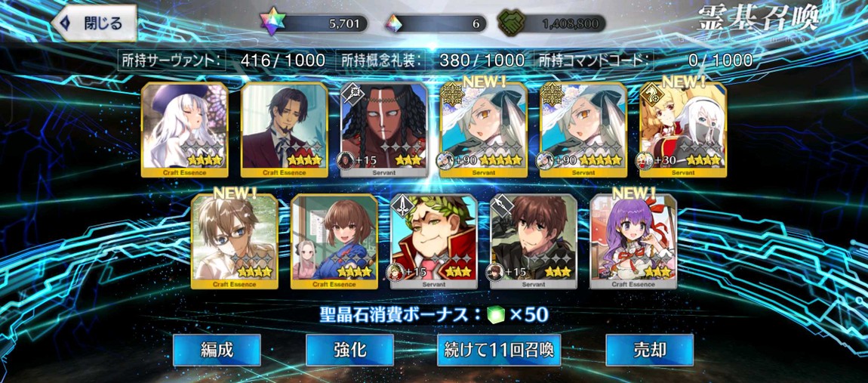Select the brown-haired girl in blue Craft Essence
The width and height of the screenshot is (868, 383).
[x=334, y=242]
